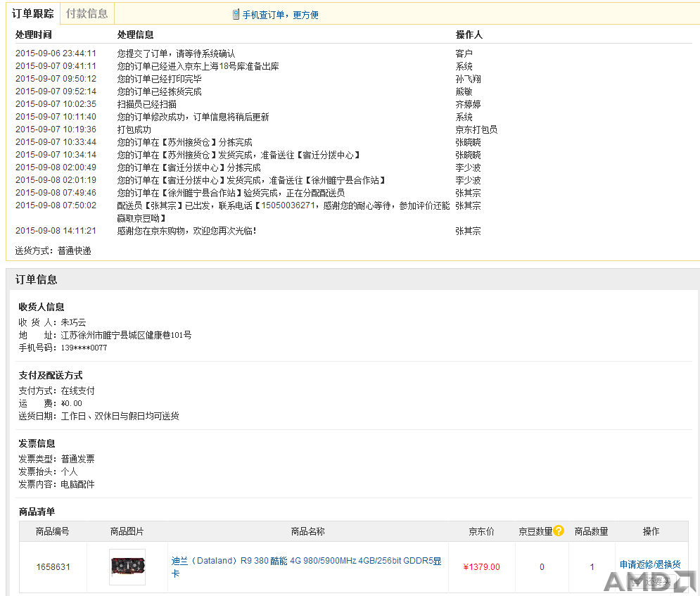This screenshot has height=596, width=700.
Task: Click address 江苏徐州市睢宁县城区健康巷101号
Action: (x=126, y=335)
